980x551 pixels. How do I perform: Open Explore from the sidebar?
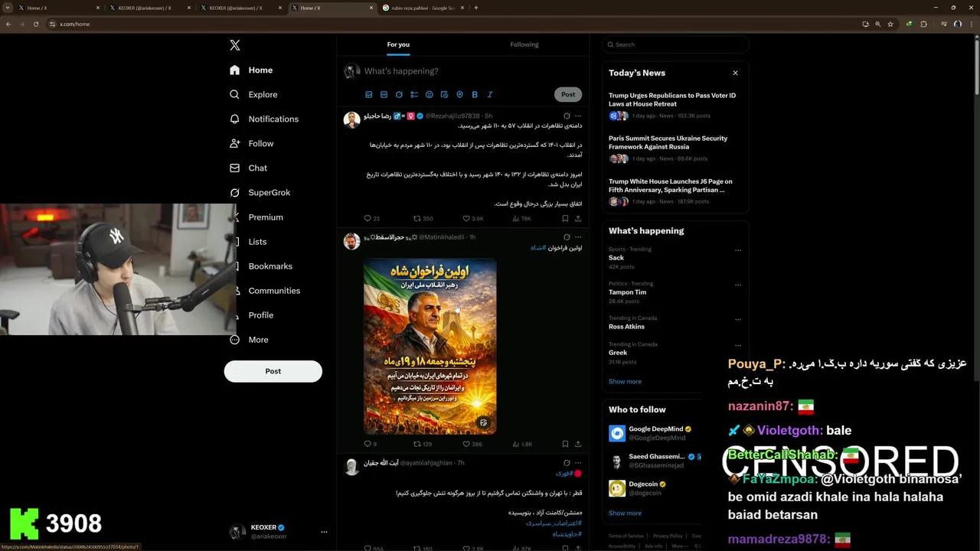tap(253, 94)
